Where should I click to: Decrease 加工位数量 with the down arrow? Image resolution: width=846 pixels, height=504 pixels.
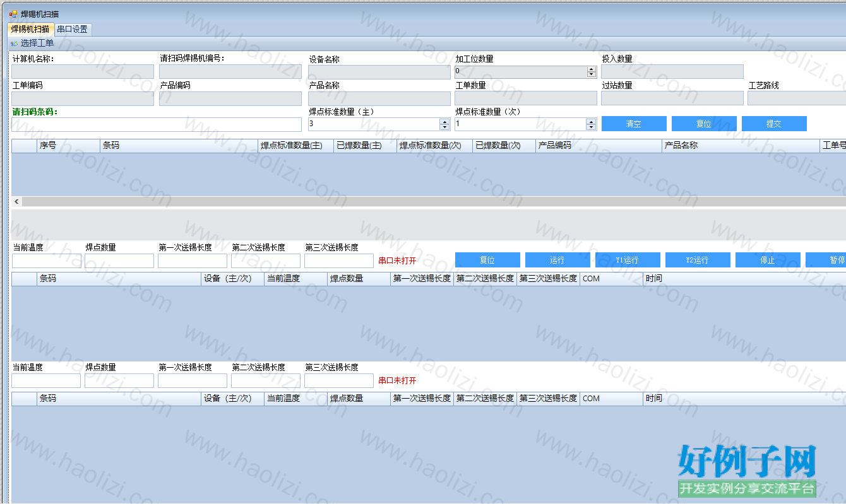pos(592,75)
